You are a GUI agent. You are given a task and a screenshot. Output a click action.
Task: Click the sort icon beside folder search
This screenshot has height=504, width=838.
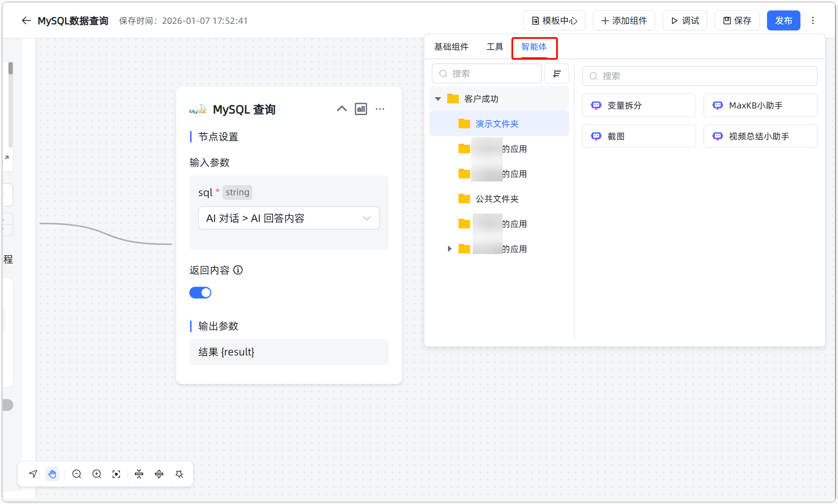(557, 73)
